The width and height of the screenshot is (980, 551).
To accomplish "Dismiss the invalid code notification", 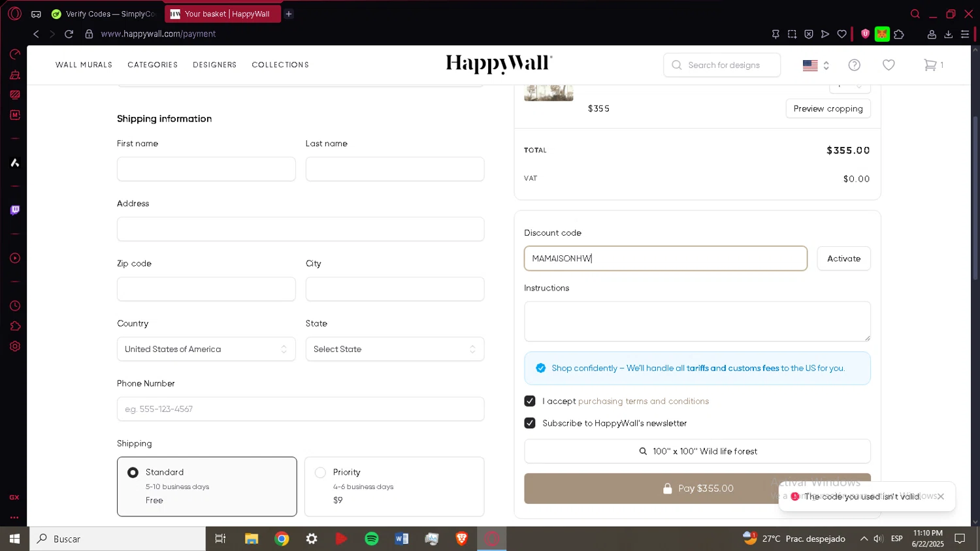I will tap(941, 496).
